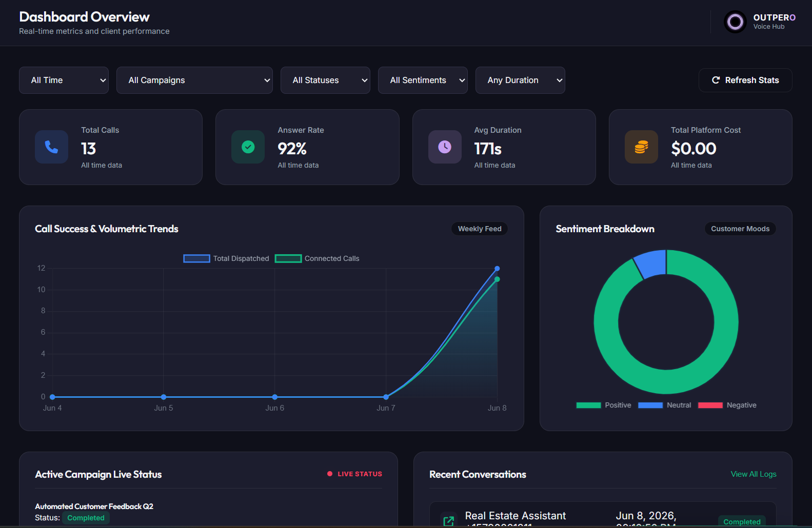812x528 pixels.
Task: Toggle the Total Dispatched legend series
Action: click(x=226, y=258)
